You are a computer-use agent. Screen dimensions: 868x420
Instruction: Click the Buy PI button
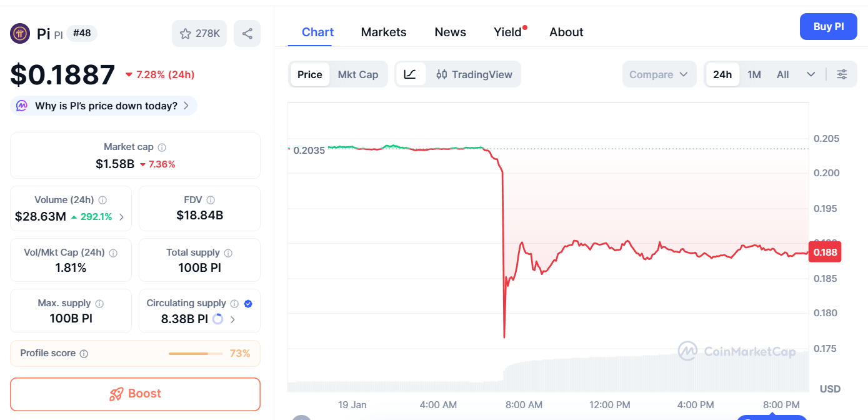pyautogui.click(x=828, y=26)
